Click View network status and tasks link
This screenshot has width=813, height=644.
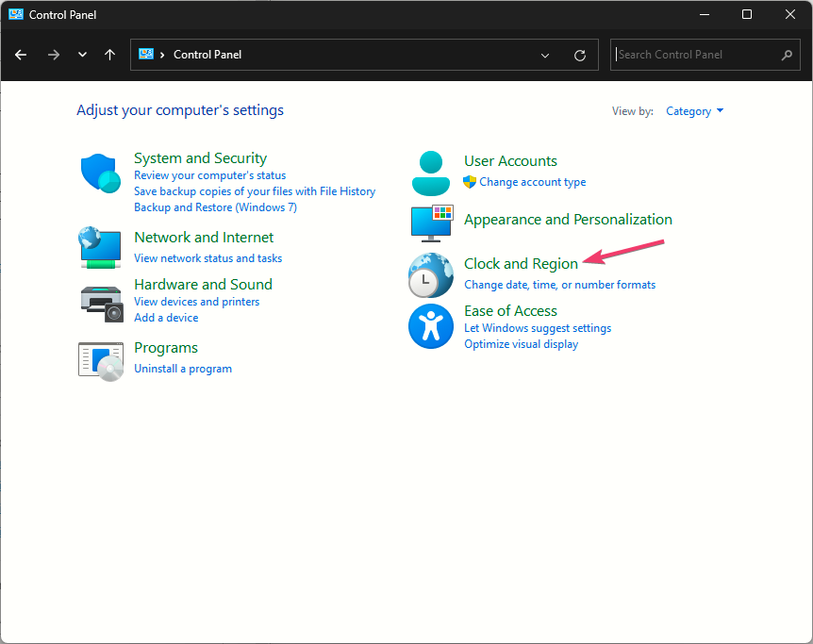pos(207,258)
